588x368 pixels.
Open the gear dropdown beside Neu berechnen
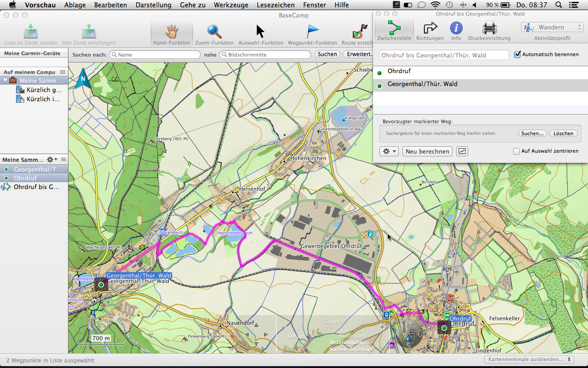click(389, 151)
